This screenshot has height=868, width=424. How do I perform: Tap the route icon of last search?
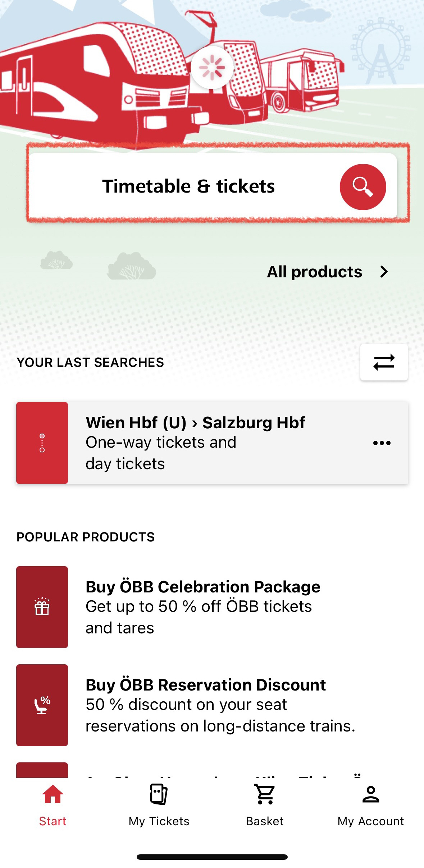click(42, 443)
